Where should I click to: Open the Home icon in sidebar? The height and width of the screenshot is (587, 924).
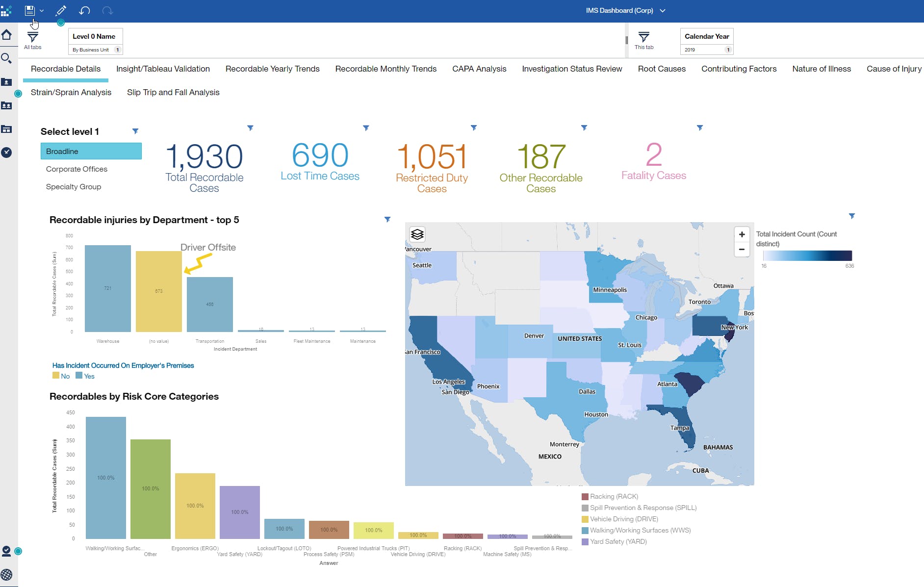[6, 35]
